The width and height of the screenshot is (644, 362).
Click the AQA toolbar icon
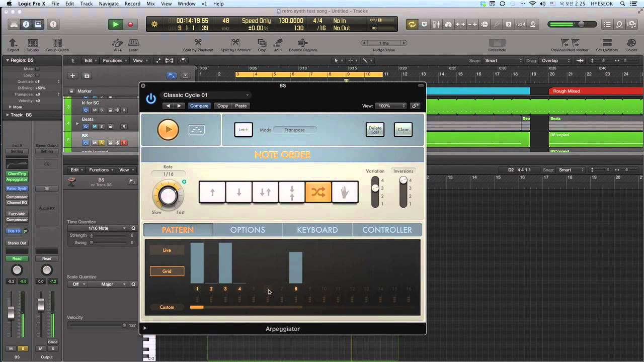tap(117, 45)
